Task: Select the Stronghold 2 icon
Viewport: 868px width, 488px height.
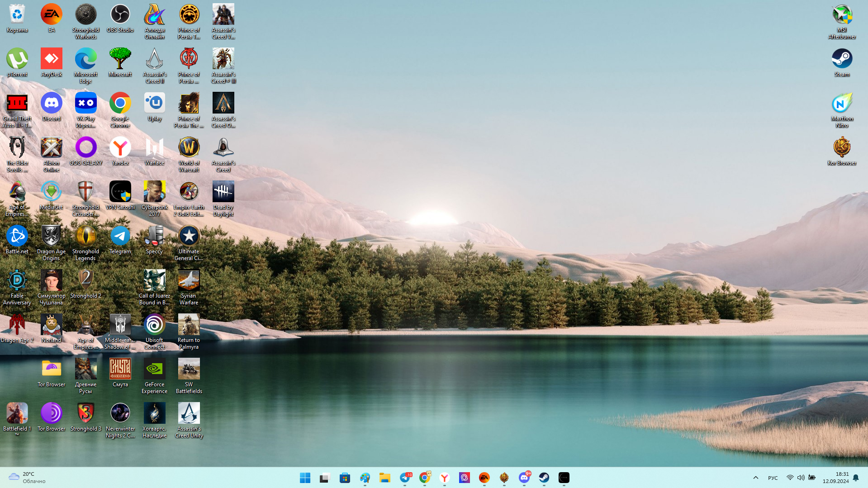Action: [x=86, y=285]
